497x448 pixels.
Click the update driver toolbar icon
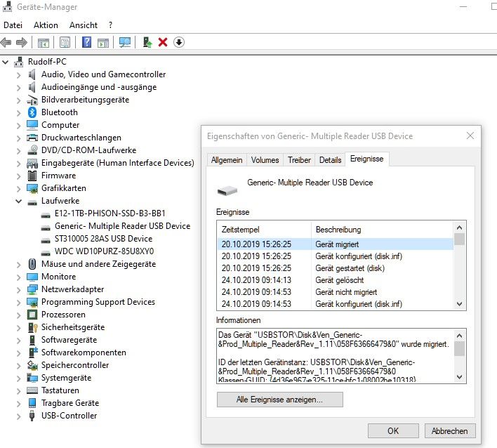[x=147, y=42]
